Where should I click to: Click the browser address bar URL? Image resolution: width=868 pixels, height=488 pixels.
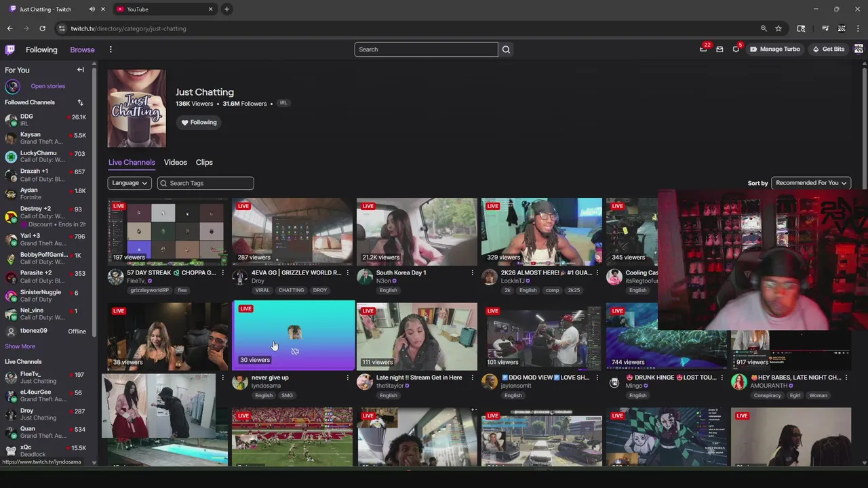(x=128, y=28)
